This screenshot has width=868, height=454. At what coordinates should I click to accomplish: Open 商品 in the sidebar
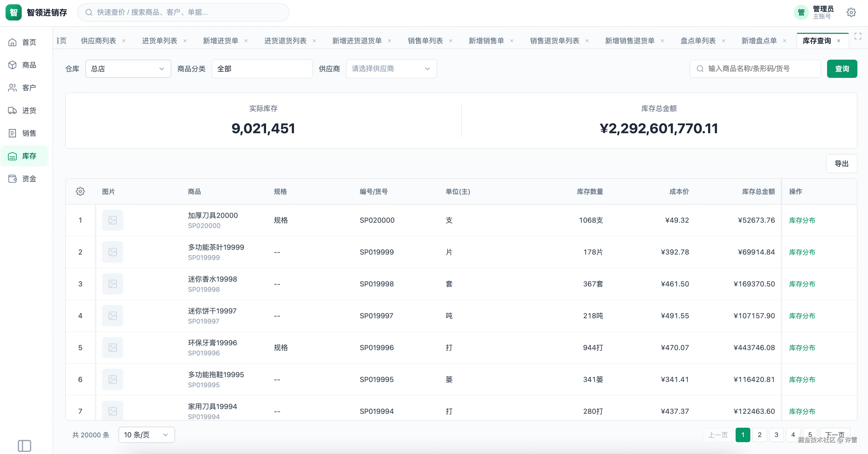(x=24, y=65)
